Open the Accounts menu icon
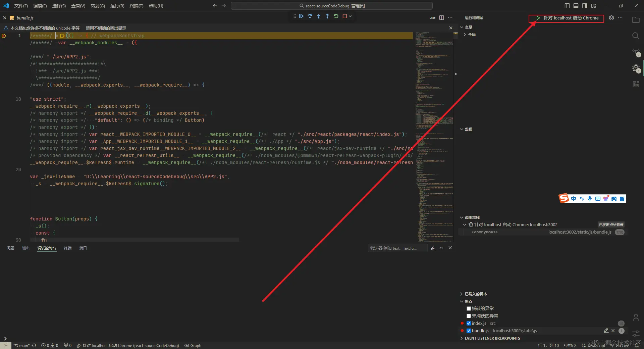Screen dimensions: 644x349 [x=636, y=317]
